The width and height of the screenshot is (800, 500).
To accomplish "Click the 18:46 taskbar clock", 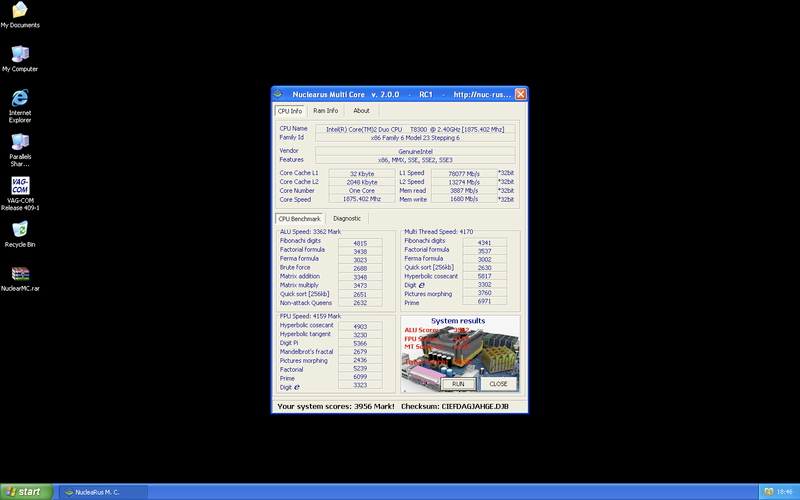I will (785, 492).
